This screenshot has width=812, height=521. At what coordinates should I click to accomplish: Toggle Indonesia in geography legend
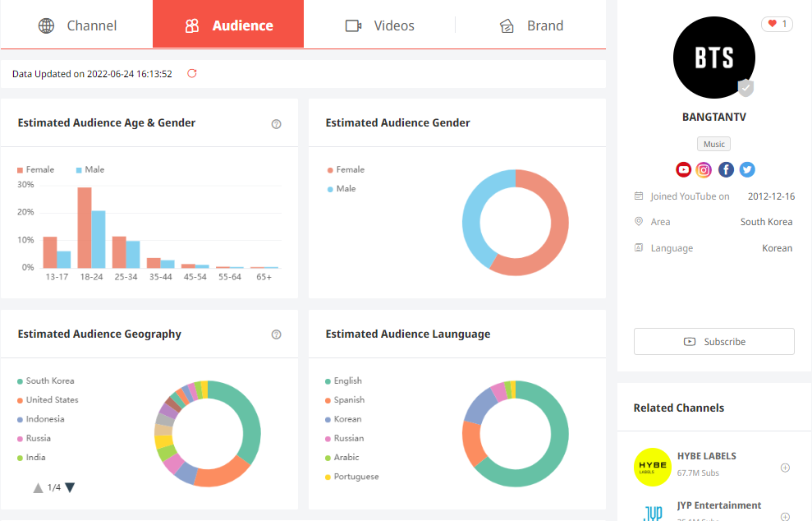tap(41, 419)
